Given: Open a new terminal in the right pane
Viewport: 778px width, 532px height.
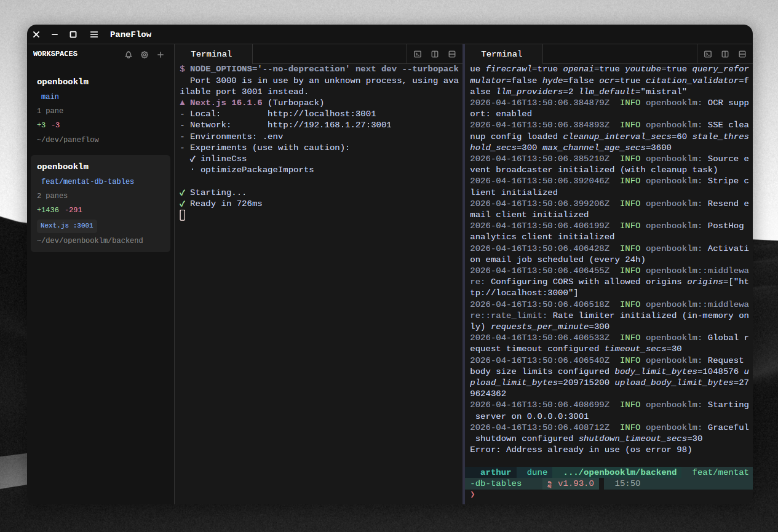Looking at the screenshot, I should (x=708, y=54).
